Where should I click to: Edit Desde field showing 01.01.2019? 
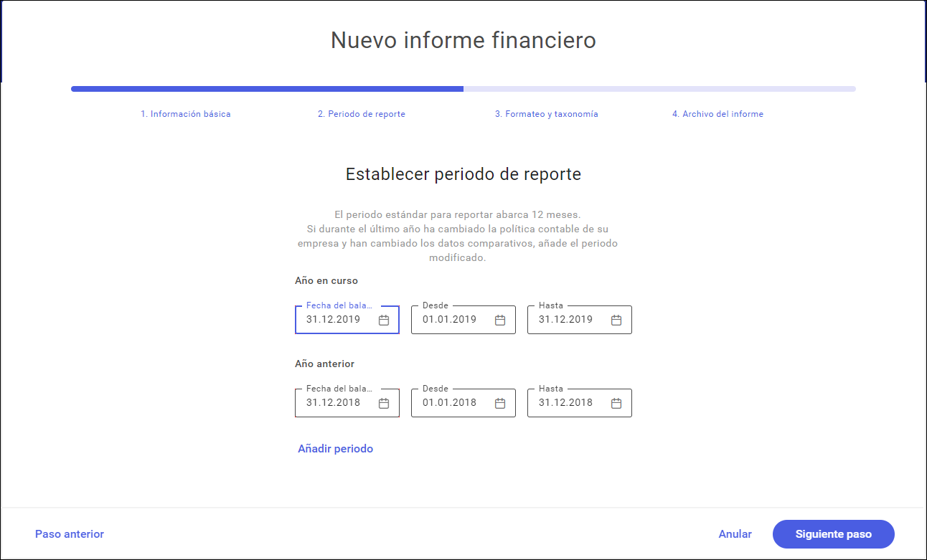pyautogui.click(x=463, y=320)
